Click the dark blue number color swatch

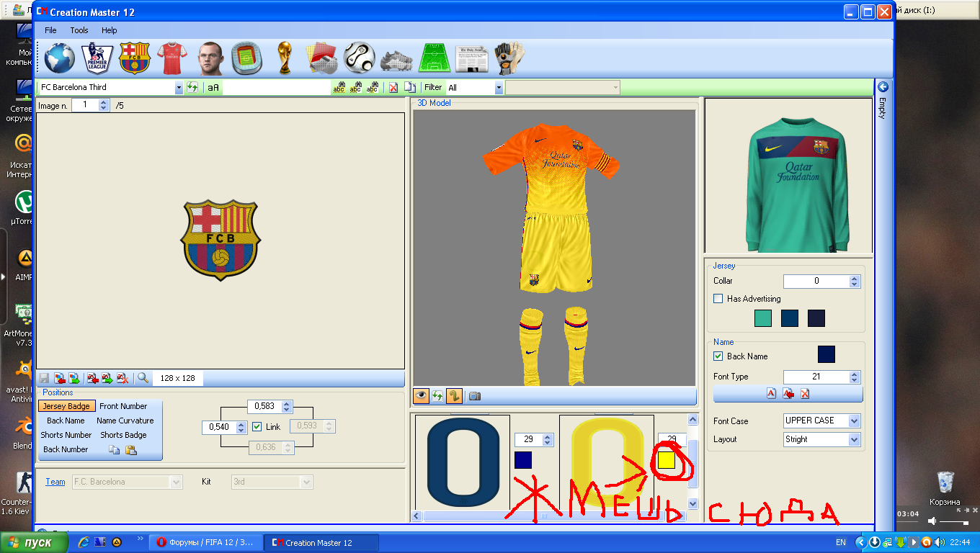523,459
